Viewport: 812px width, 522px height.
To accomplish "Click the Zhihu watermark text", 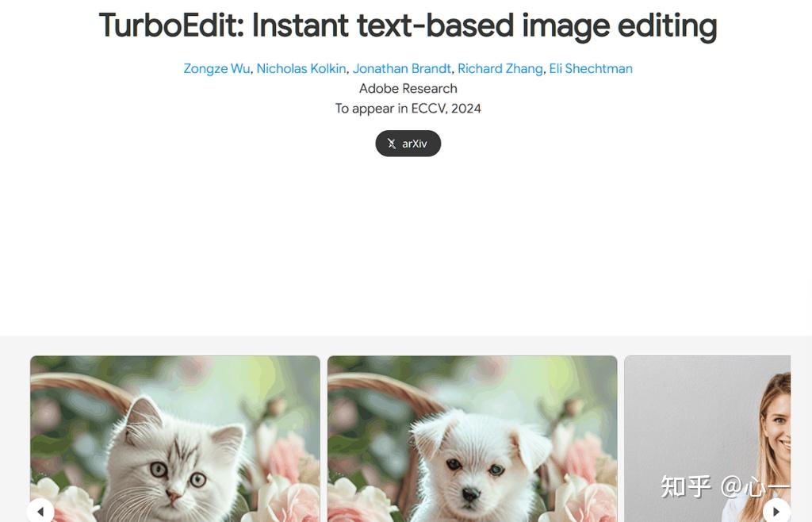I will pos(724,486).
